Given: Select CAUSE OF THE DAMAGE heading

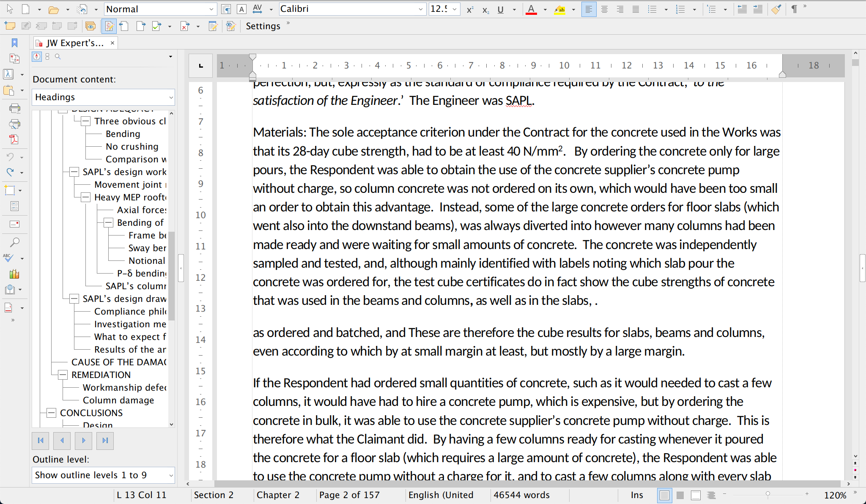Looking at the screenshot, I should click(118, 362).
